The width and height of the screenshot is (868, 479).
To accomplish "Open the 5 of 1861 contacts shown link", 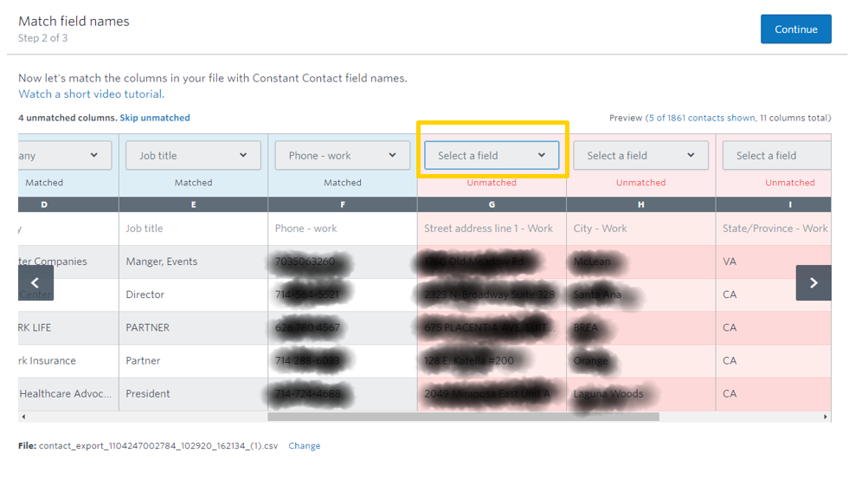I will point(702,118).
